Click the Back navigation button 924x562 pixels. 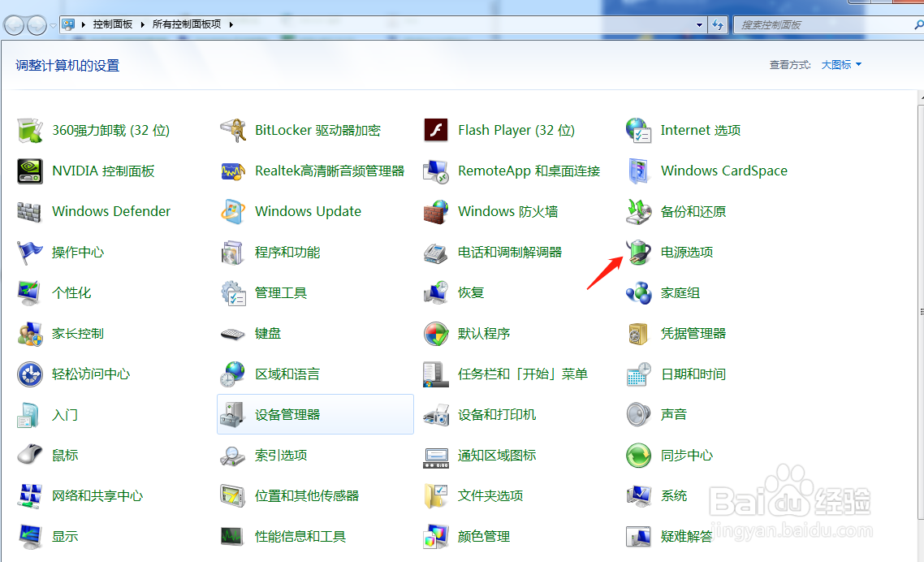(x=14, y=25)
